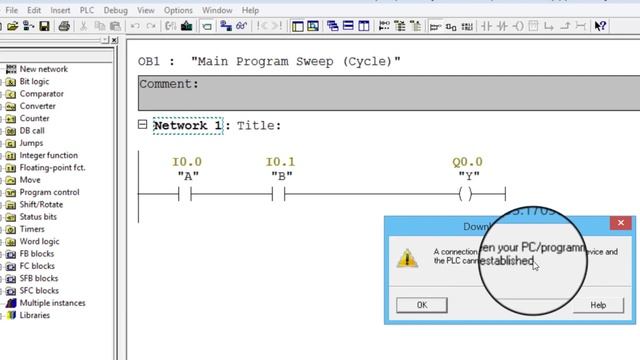Insert a normally open contact from the toolbar
The height and width of the screenshot is (360, 640).
(x=486, y=27)
